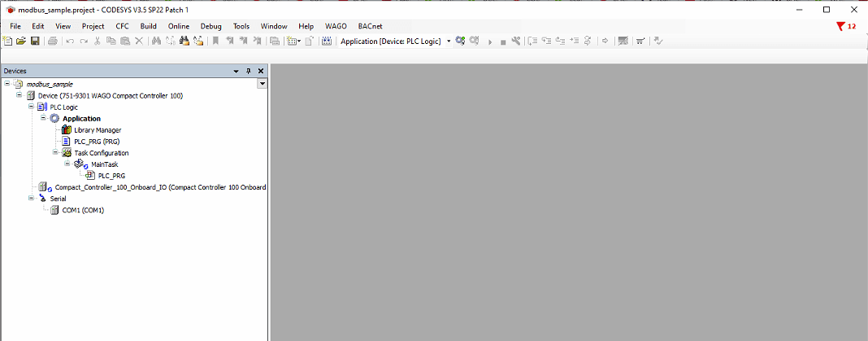868x341 pixels.
Task: Collapse the Task Configuration node
Action: (55, 152)
